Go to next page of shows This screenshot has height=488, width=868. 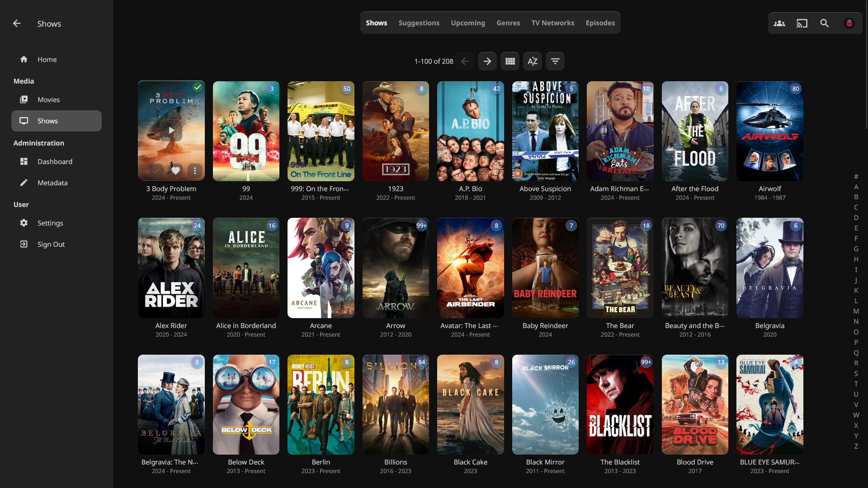[x=487, y=61]
